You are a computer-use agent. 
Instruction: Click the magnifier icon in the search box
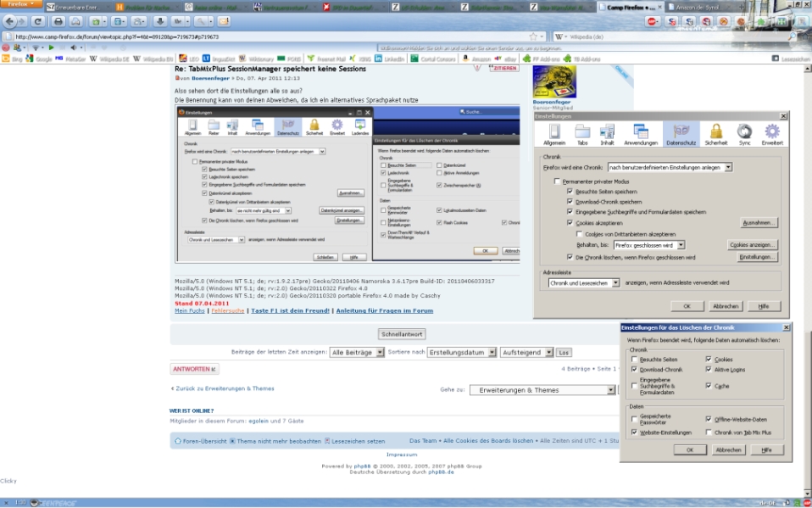tap(792, 36)
